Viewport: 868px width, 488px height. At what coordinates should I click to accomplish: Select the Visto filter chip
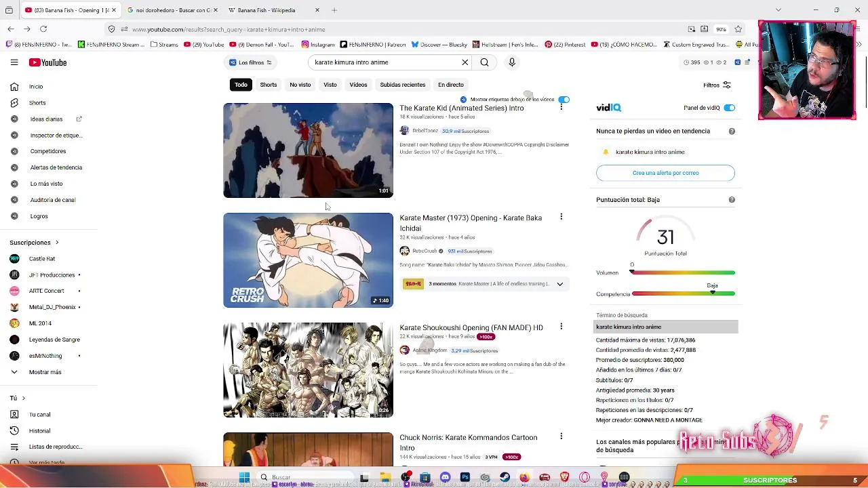tap(330, 85)
